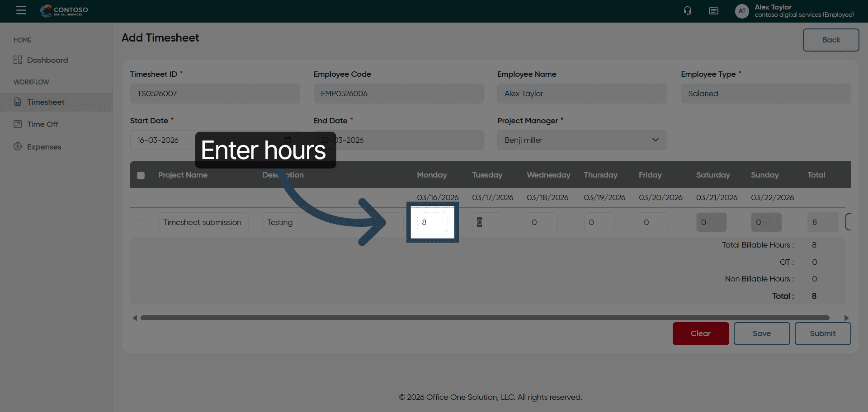
Task: Open the messages chat icon
Action: [x=713, y=11]
